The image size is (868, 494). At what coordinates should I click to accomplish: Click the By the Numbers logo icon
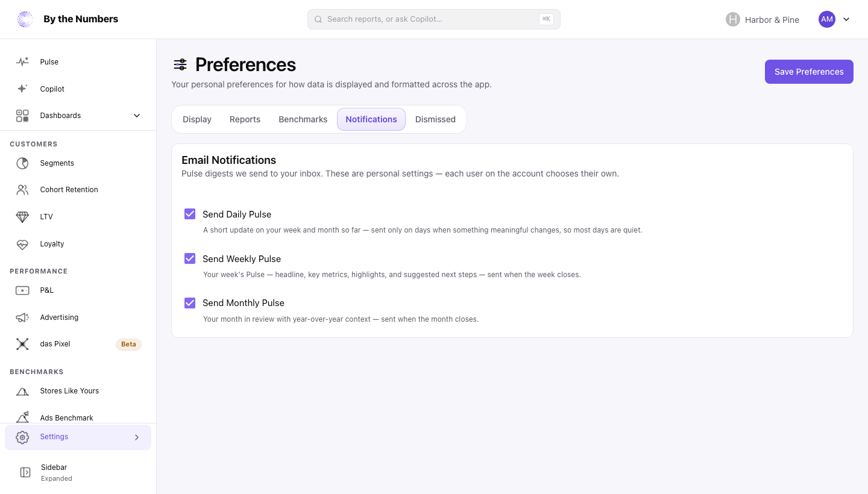[x=25, y=19]
